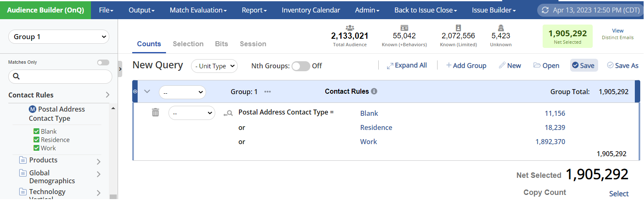The image size is (644, 202).
Task: Turn on the Nth Groups toggle
Action: [300, 66]
